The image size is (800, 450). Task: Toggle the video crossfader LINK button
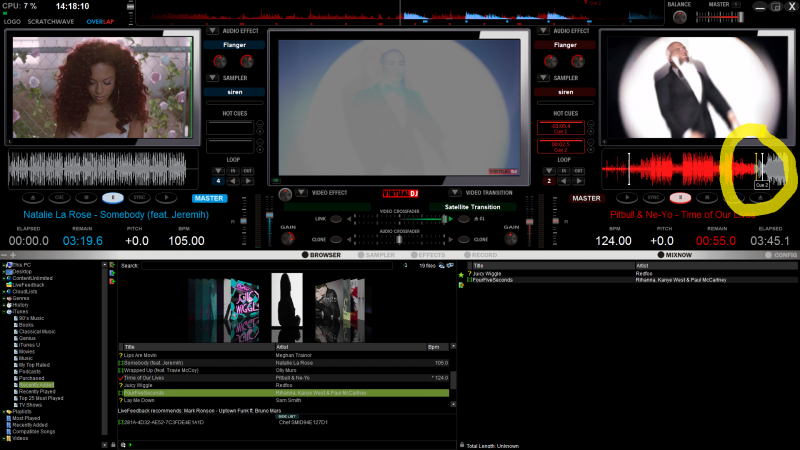(336, 219)
